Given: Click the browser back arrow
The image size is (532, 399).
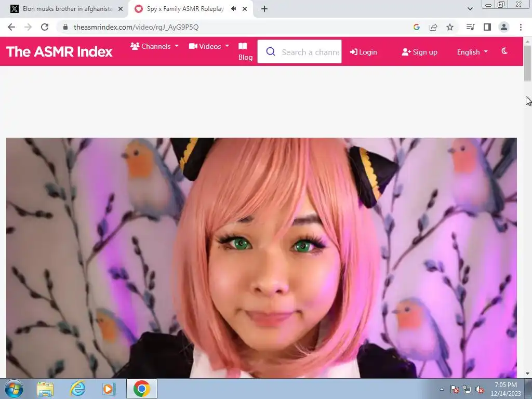Looking at the screenshot, I should click(11, 27).
